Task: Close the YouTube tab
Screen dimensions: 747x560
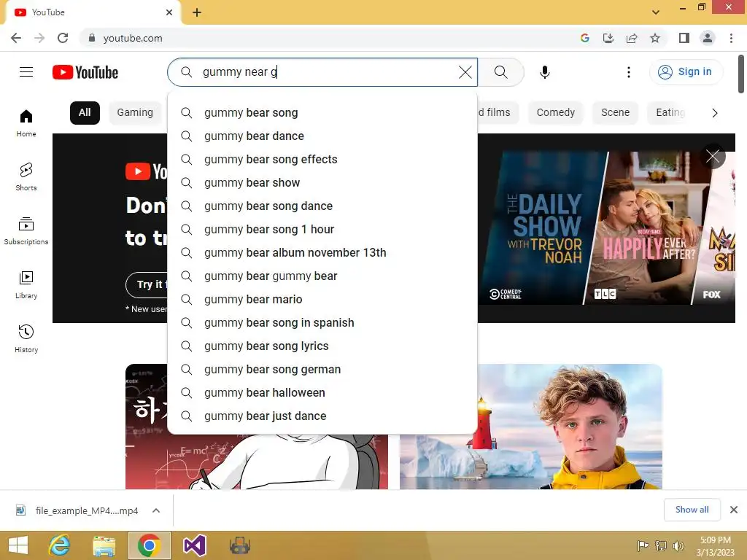Action: coord(169,12)
